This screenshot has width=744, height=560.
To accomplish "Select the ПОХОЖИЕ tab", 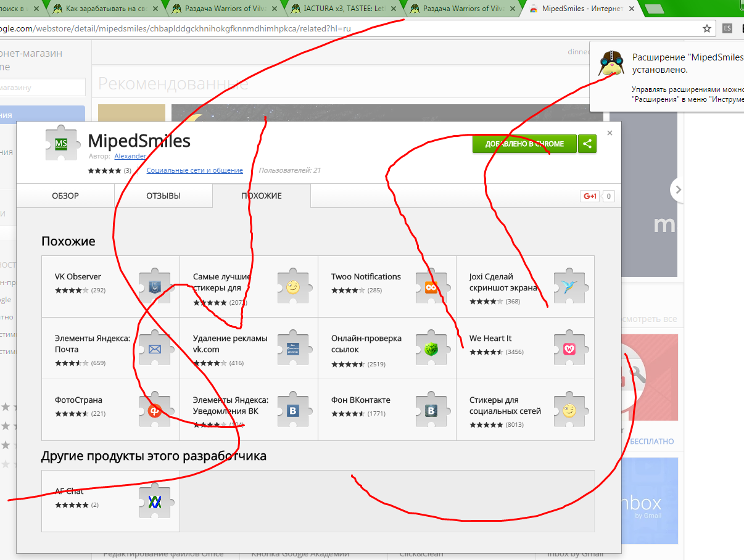I will click(x=262, y=196).
